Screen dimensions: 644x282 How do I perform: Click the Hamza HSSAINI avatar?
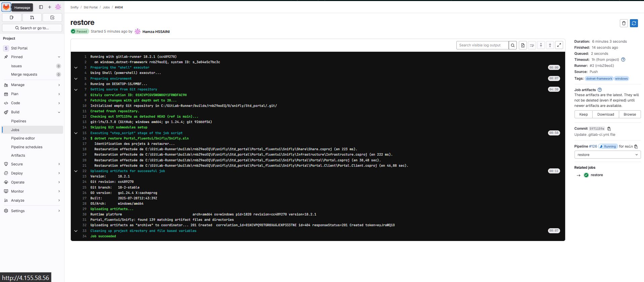coord(138,32)
